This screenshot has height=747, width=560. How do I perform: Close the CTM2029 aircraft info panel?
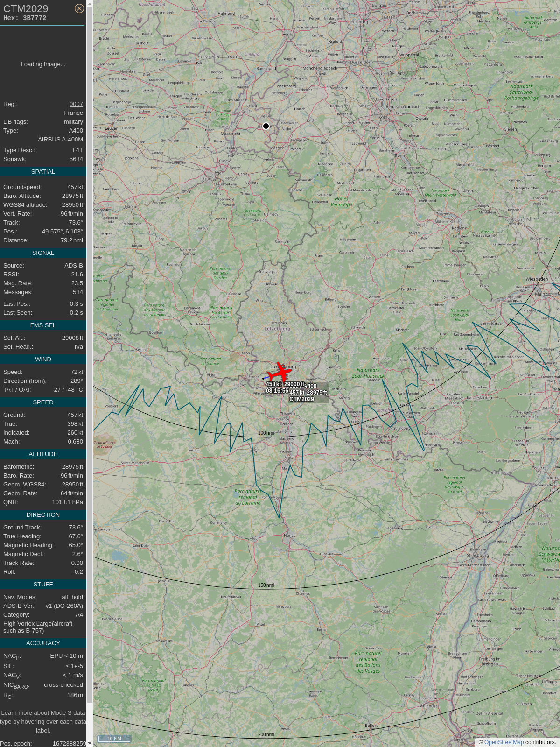pos(79,8)
